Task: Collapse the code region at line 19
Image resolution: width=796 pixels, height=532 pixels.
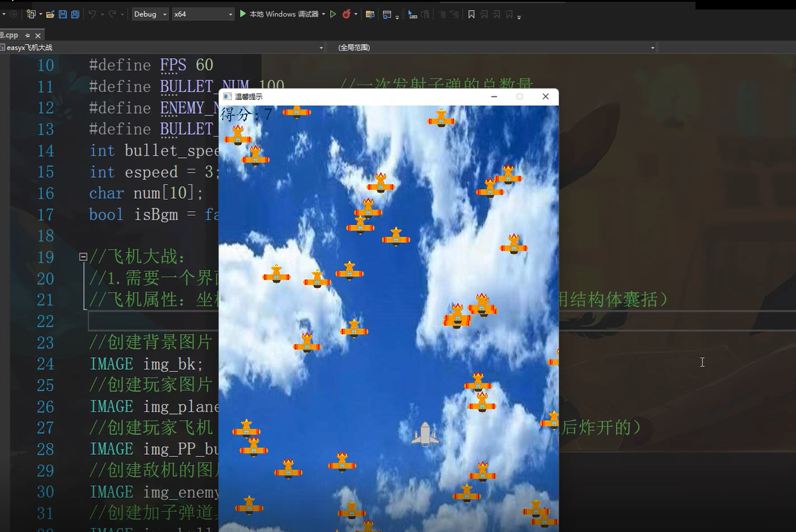Action: pos(83,257)
